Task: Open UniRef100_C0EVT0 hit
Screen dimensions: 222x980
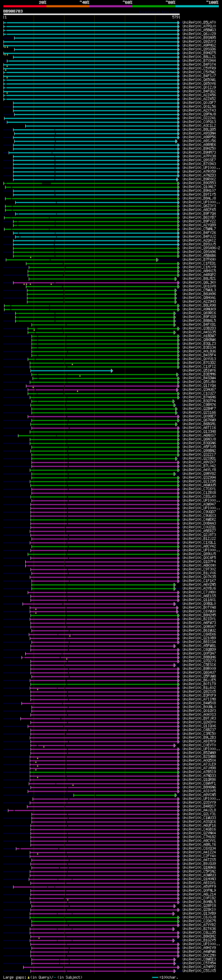Action: [x=199, y=746]
